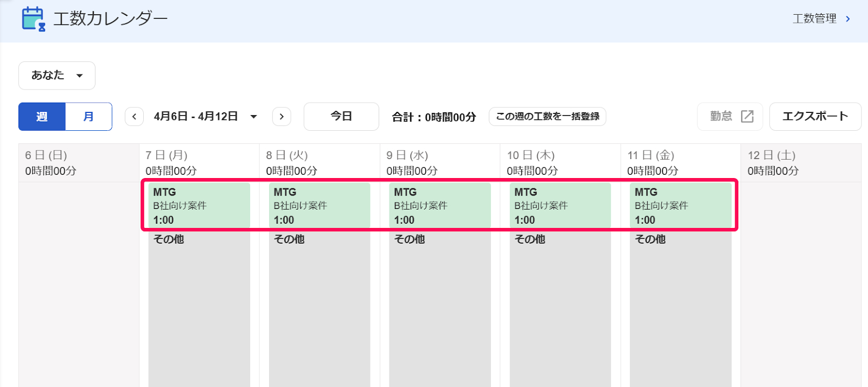Click the その他 block on 8日(火)
The image size is (868, 387).
tap(320, 309)
